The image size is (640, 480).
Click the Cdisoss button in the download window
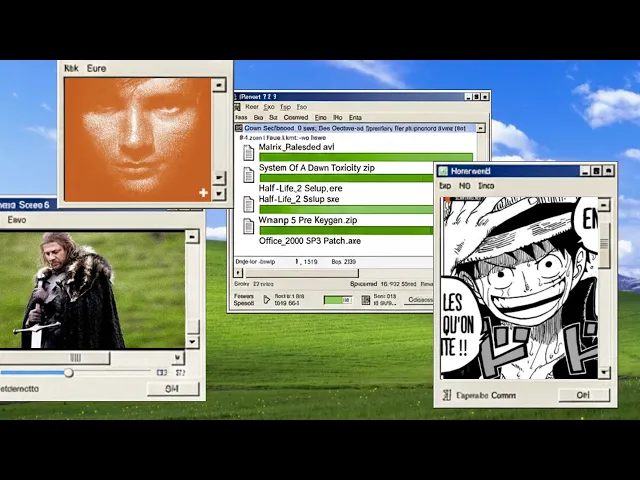[419, 300]
